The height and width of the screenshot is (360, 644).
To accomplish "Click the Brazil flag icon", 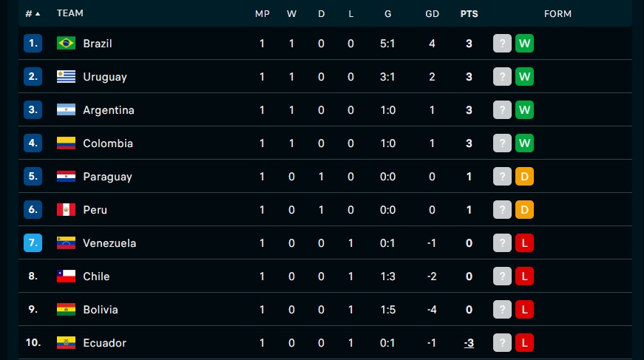I will [x=66, y=43].
